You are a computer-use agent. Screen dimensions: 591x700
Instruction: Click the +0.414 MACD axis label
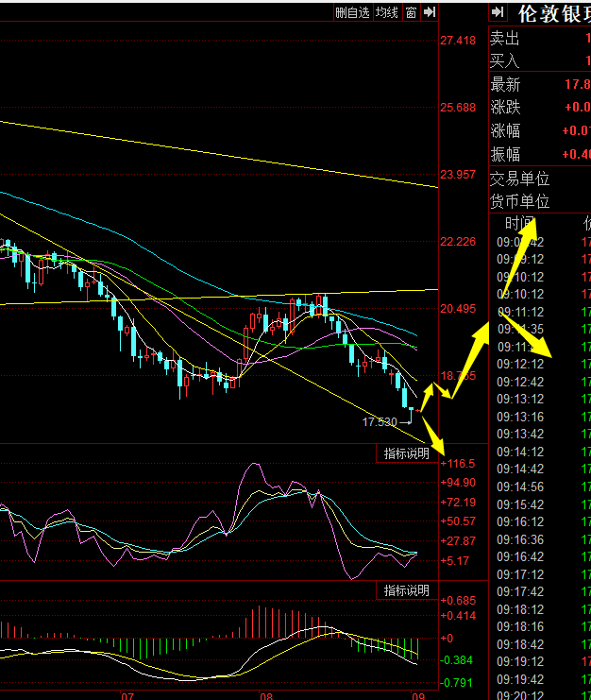(458, 616)
